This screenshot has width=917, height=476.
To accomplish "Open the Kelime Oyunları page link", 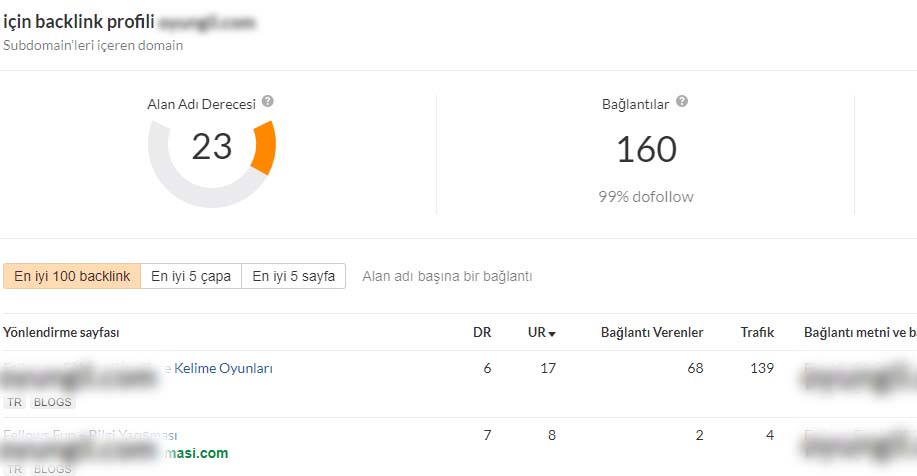I will pyautogui.click(x=223, y=368).
